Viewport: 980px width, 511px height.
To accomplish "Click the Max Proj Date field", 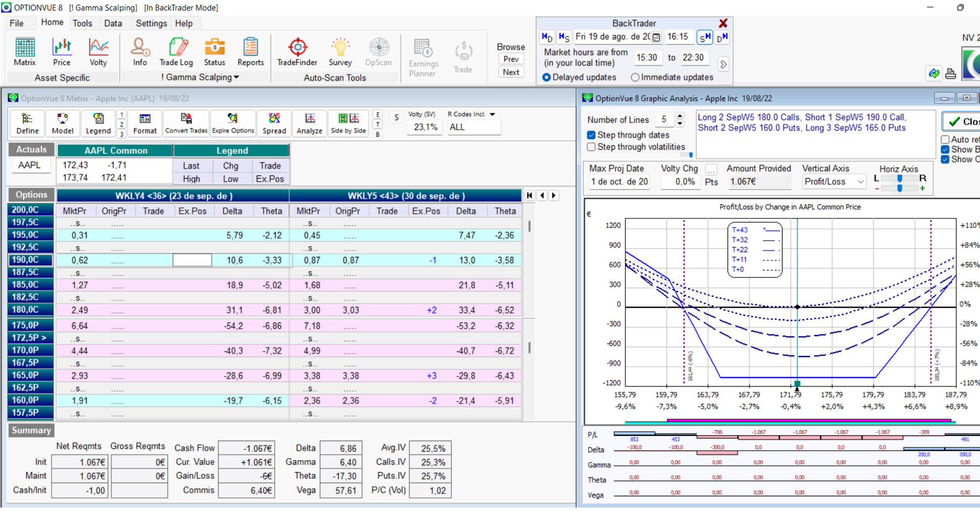I will (619, 182).
